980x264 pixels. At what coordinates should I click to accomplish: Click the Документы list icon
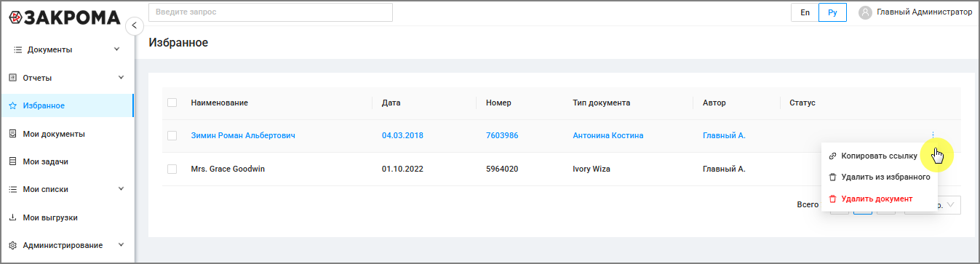[17, 49]
